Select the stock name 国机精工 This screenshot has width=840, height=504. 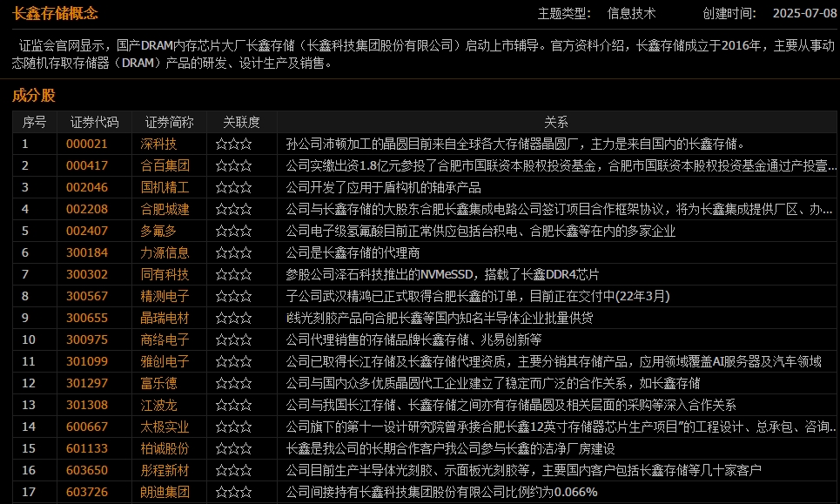click(x=165, y=187)
